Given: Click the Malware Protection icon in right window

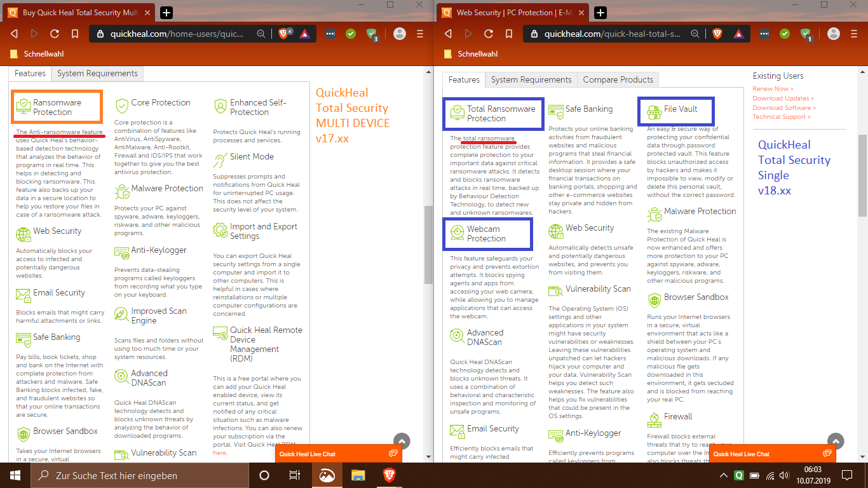Looking at the screenshot, I should pos(654,214).
